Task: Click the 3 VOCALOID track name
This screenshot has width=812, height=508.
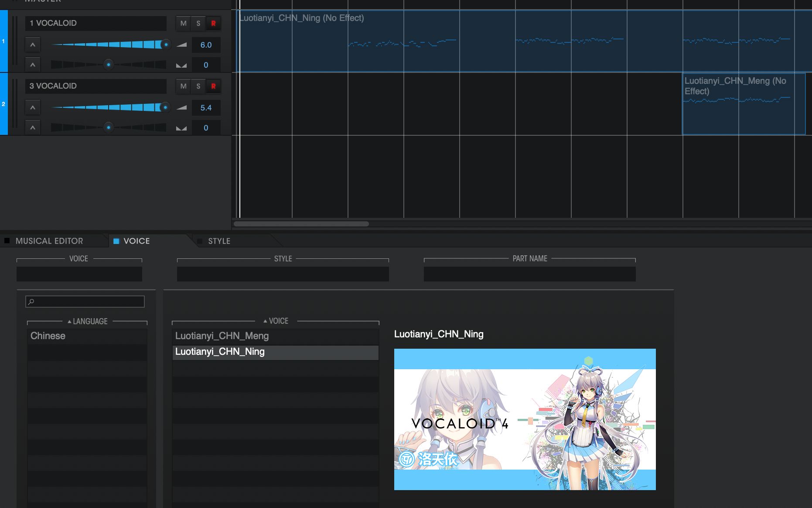Action: coord(96,86)
